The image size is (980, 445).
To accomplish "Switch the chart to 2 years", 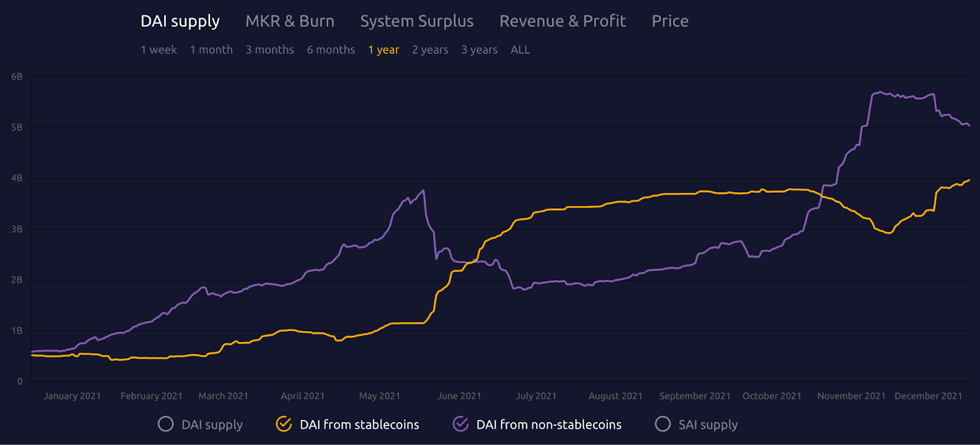I will (430, 50).
